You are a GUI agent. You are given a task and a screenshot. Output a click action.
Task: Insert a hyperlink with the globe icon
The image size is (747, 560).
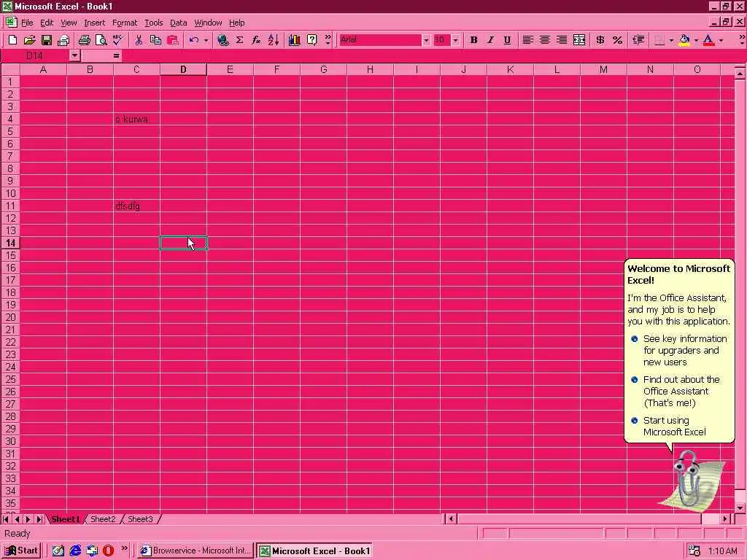point(222,40)
